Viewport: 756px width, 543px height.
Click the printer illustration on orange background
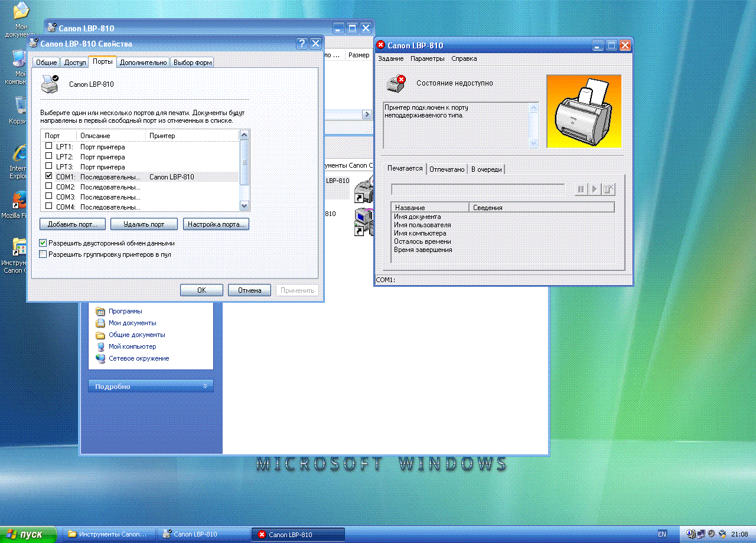tap(584, 111)
